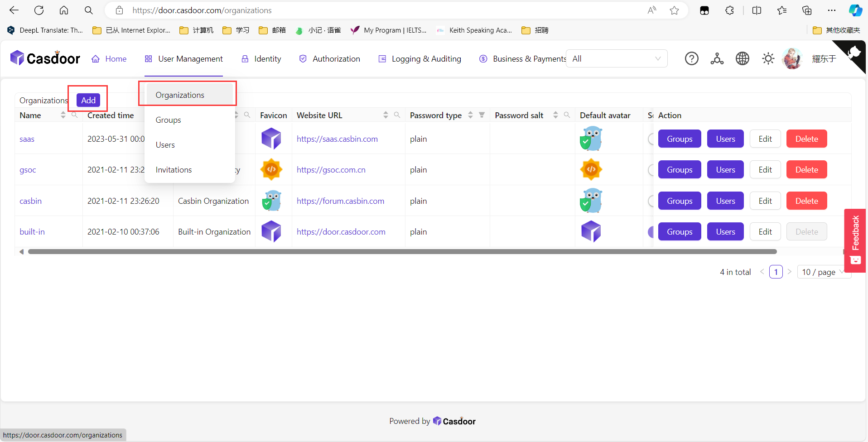Click the help question mark icon
Screen dimensions: 868x442
(x=691, y=58)
